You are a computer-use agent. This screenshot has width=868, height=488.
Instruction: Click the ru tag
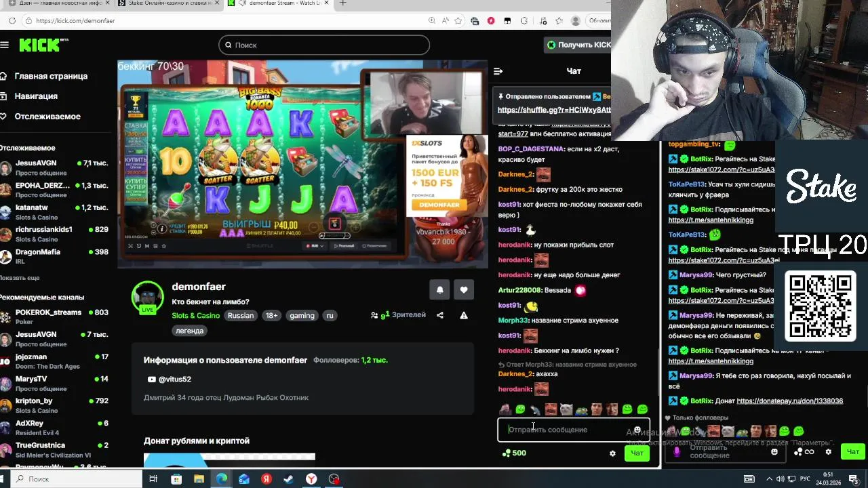click(330, 315)
